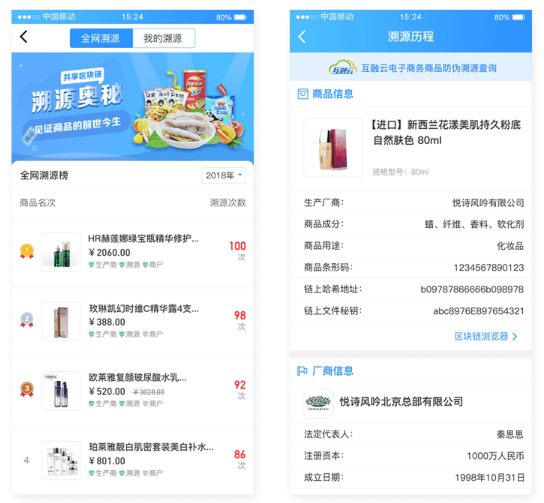Click the gold rank 1 medal icon
Image resolution: width=544 pixels, height=503 pixels.
point(27,251)
